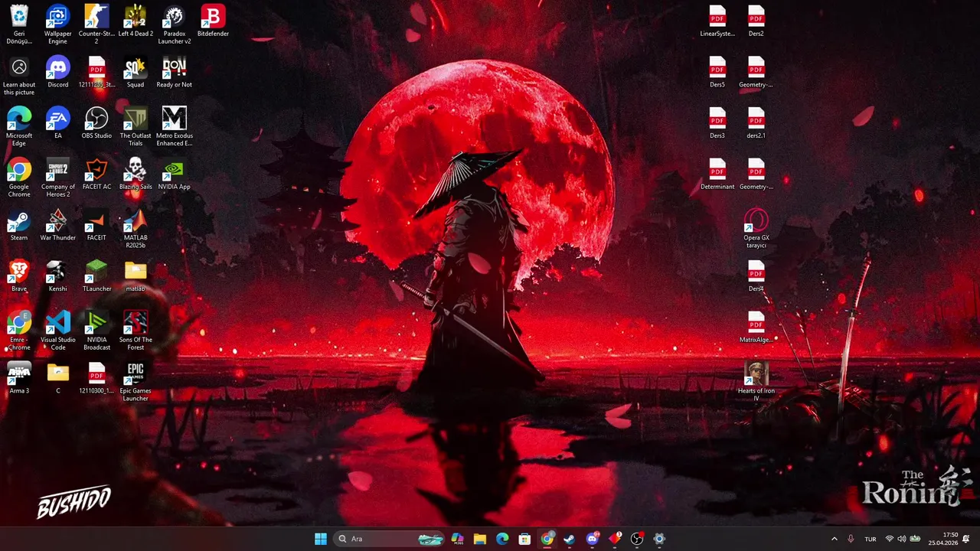This screenshot has height=551, width=980.
Task: Open the Geri Dönüşüm recycle bin icon
Action: point(19,24)
